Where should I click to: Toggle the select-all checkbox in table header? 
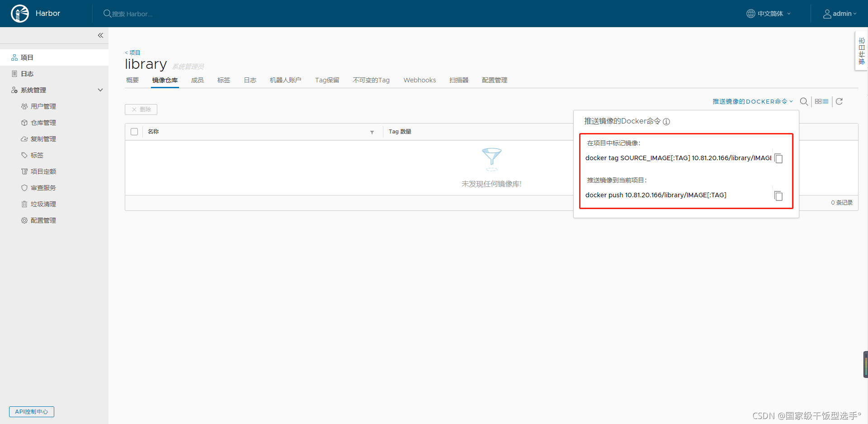coord(134,132)
